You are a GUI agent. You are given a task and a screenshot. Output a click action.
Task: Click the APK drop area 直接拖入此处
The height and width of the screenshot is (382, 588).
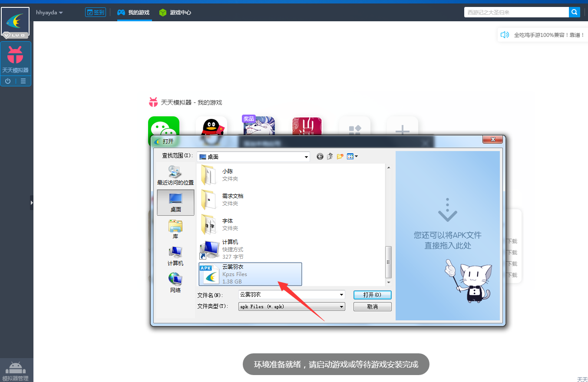coord(448,236)
